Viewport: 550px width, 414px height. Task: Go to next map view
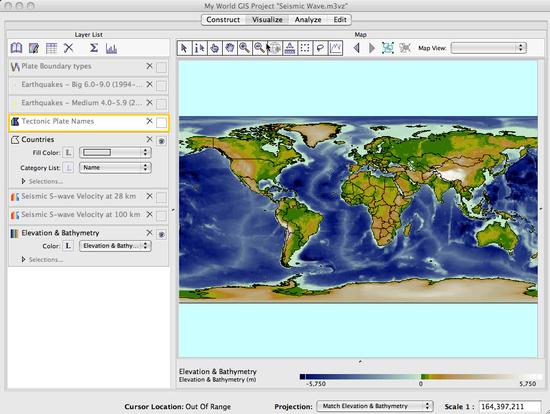tap(372, 48)
